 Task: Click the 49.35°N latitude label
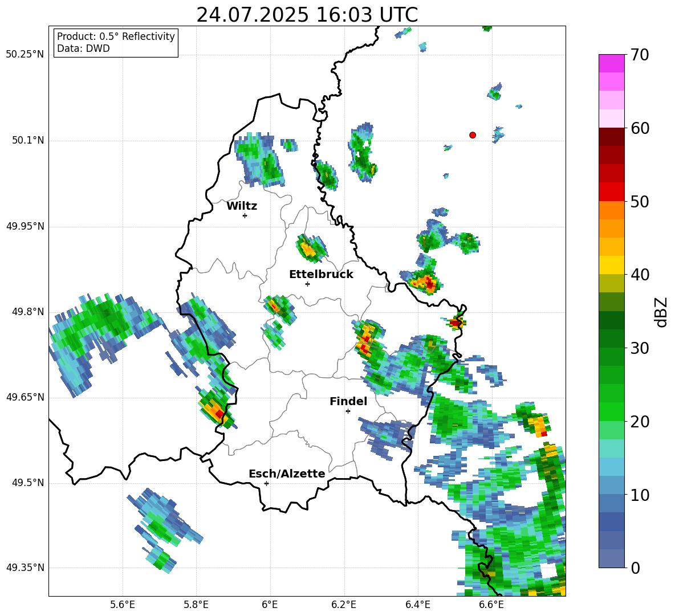(25, 568)
